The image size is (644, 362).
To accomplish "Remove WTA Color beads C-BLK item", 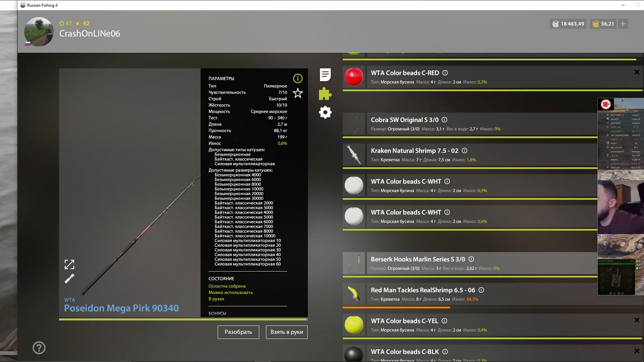I will pyautogui.click(x=637, y=351).
